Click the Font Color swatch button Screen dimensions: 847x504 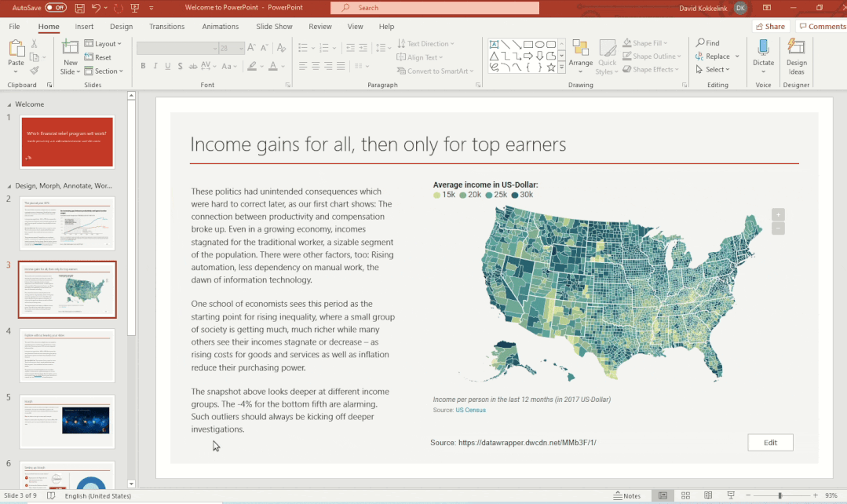coord(273,66)
